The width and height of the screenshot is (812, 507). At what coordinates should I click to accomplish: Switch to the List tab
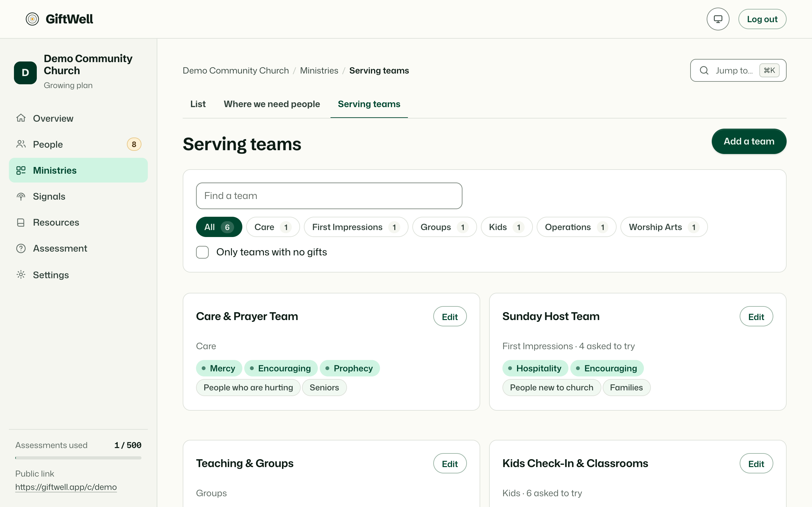click(x=198, y=104)
